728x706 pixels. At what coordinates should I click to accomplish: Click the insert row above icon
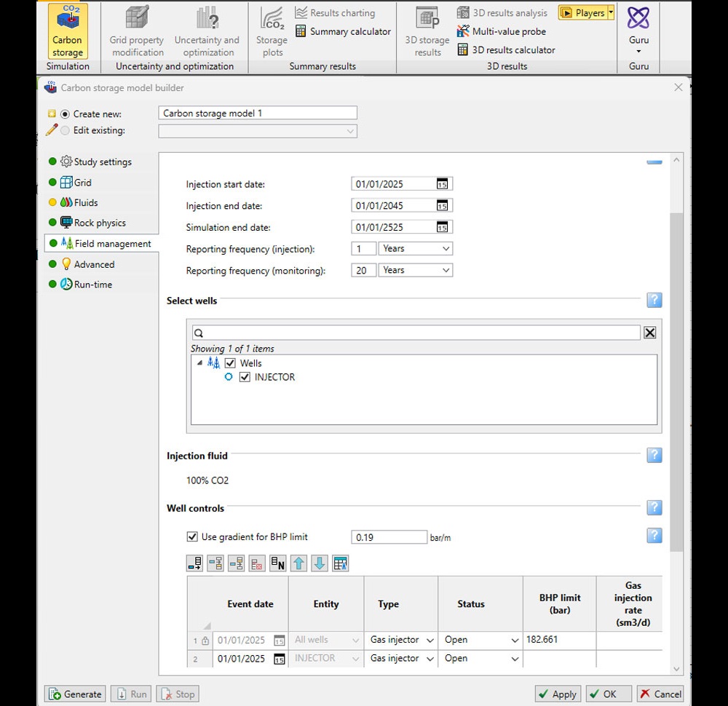coord(215,563)
